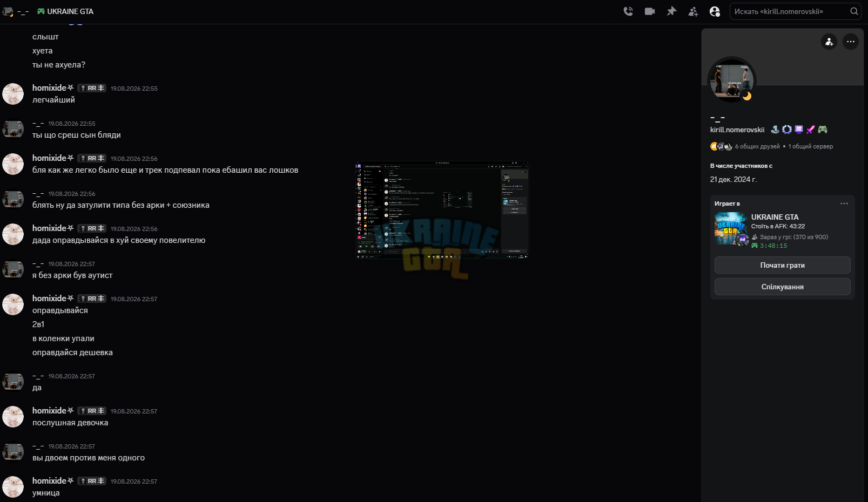Click the RR tag above послушная девочка
Viewport: 868px width, 502px height.
pyautogui.click(x=92, y=411)
